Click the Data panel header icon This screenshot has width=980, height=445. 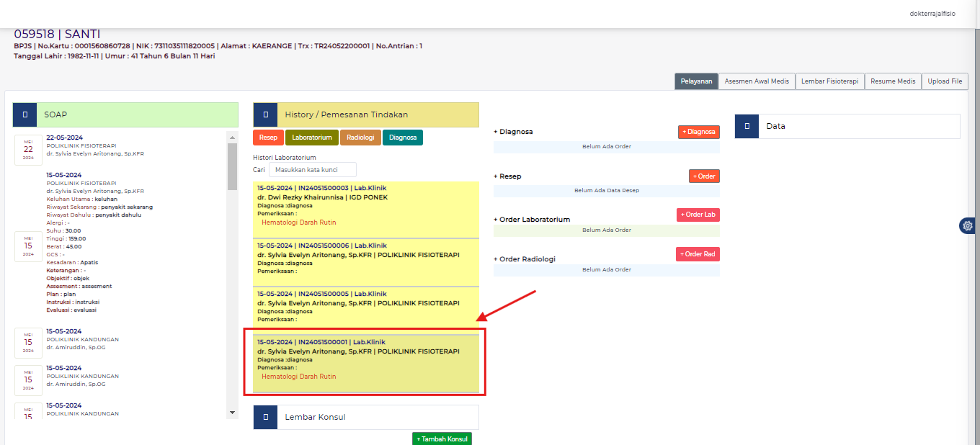tap(747, 126)
